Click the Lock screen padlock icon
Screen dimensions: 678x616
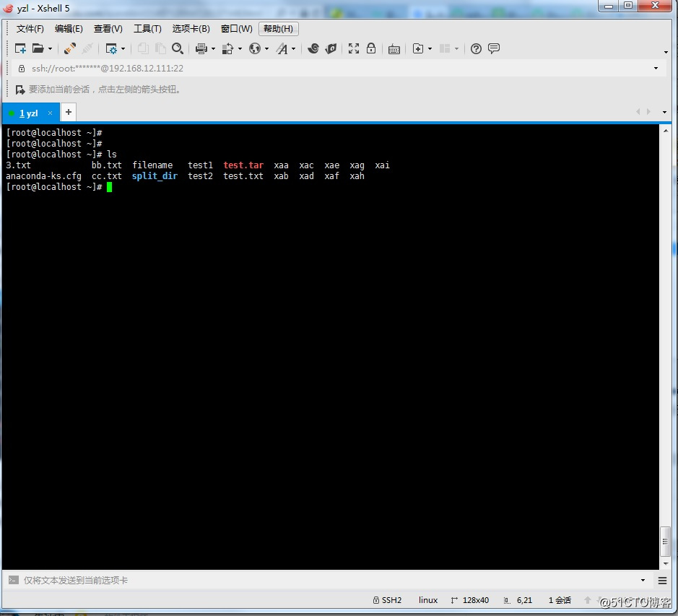[371, 48]
